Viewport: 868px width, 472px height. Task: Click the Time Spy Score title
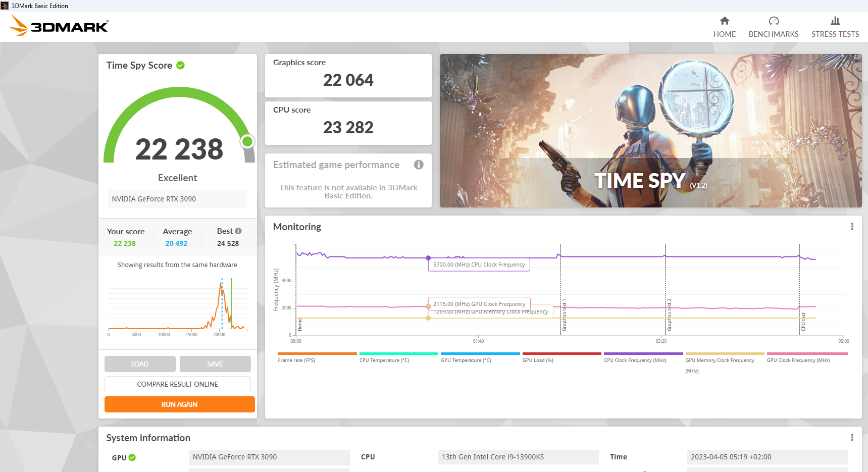click(x=139, y=65)
